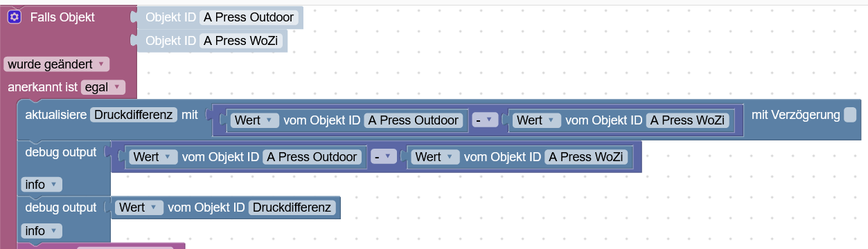Click A Press WoZi field in first debug output
Viewport: 868px width, 249px height.
[587, 157]
